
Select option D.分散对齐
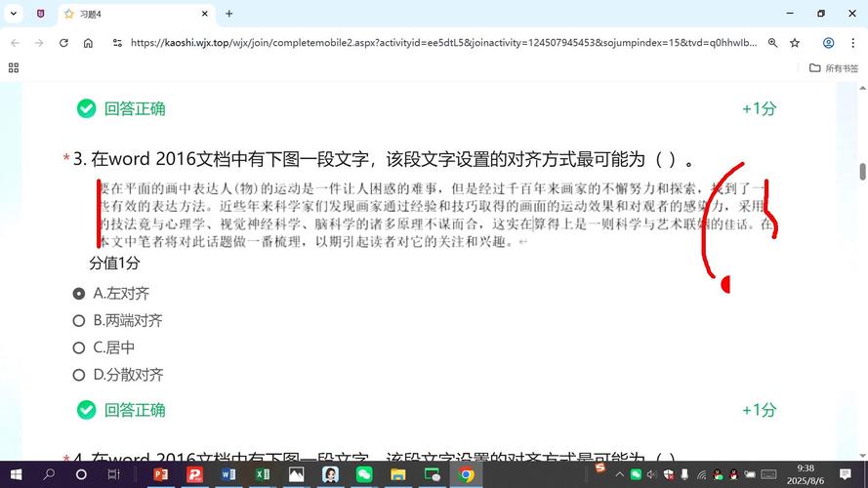pyautogui.click(x=118, y=375)
